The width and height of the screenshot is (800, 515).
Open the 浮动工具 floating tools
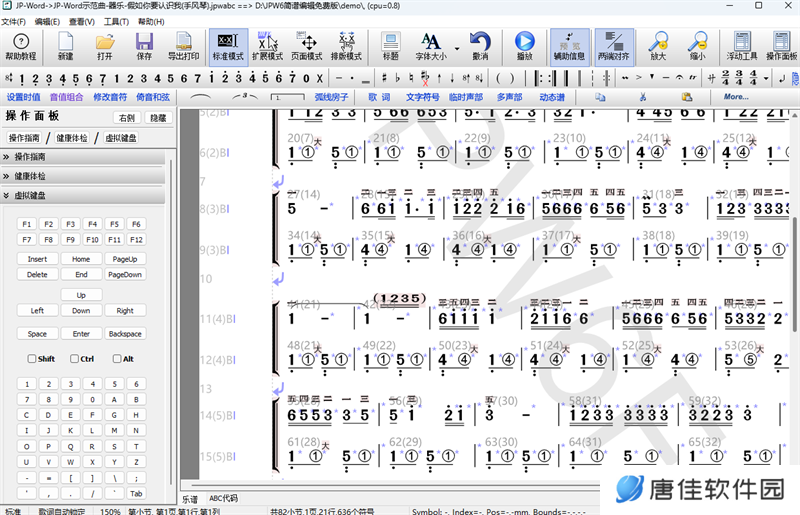742,47
